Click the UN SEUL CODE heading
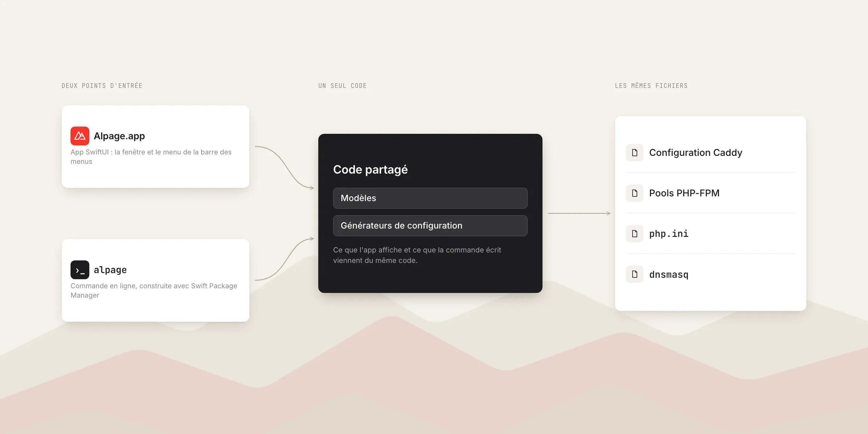 click(342, 86)
